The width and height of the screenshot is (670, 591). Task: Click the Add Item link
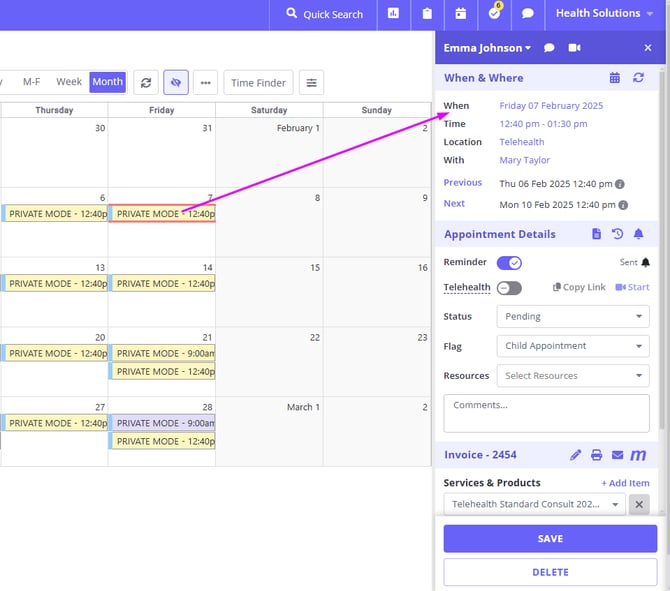625,483
